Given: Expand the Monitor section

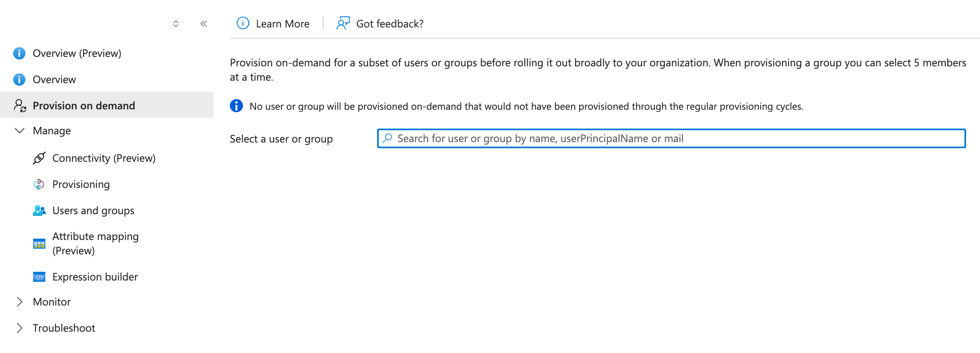Looking at the screenshot, I should click(19, 302).
